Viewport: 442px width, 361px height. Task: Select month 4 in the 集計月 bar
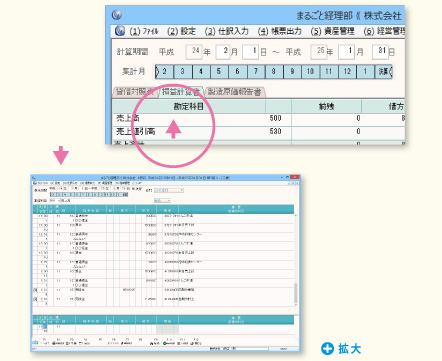pyautogui.click(x=201, y=71)
